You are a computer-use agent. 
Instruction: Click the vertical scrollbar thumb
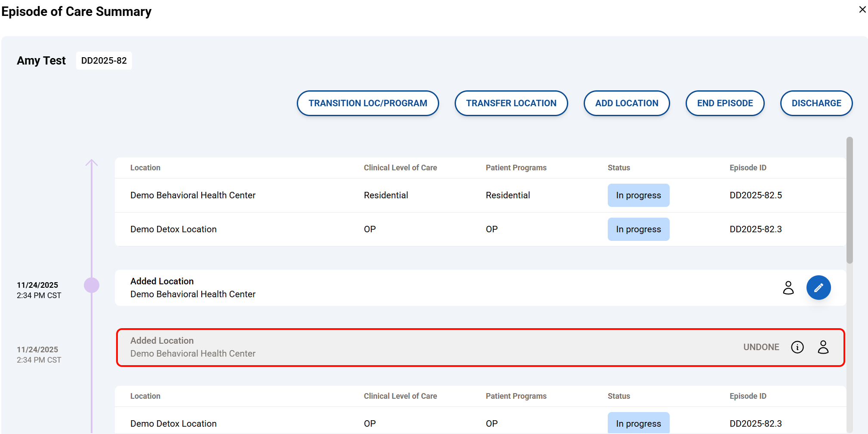[849, 200]
